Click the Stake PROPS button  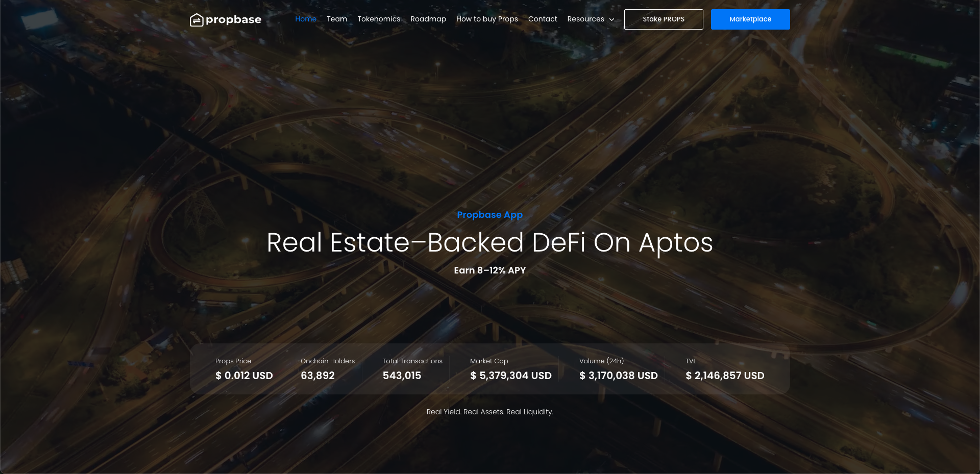(664, 19)
